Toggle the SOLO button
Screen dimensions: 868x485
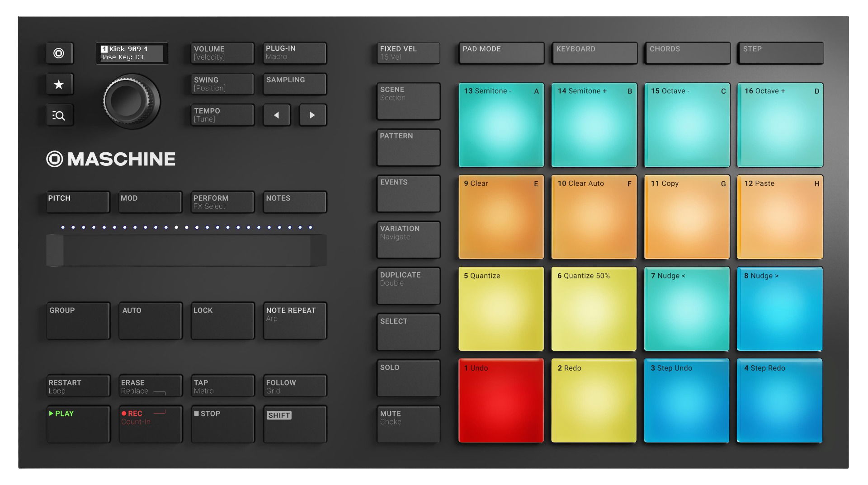coord(408,378)
